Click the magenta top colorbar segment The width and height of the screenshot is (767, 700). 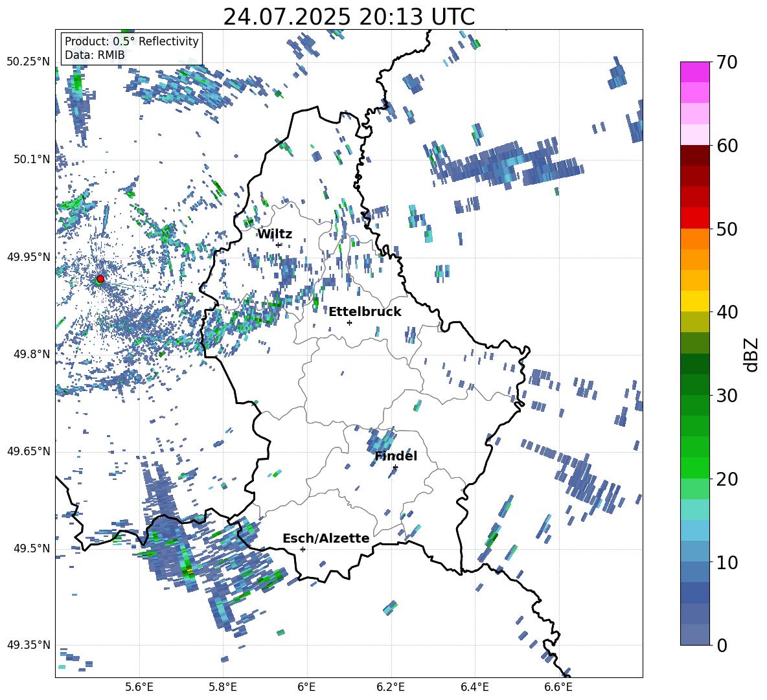(x=694, y=73)
